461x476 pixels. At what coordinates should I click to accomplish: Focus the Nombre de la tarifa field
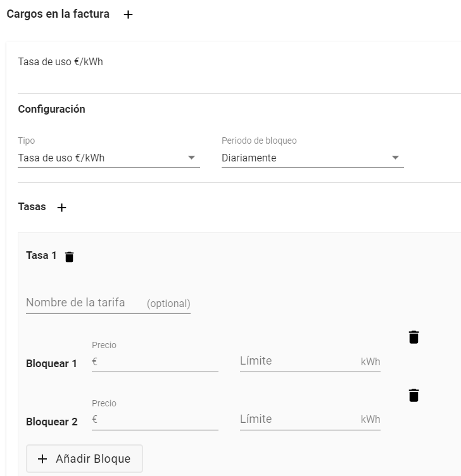pos(108,303)
